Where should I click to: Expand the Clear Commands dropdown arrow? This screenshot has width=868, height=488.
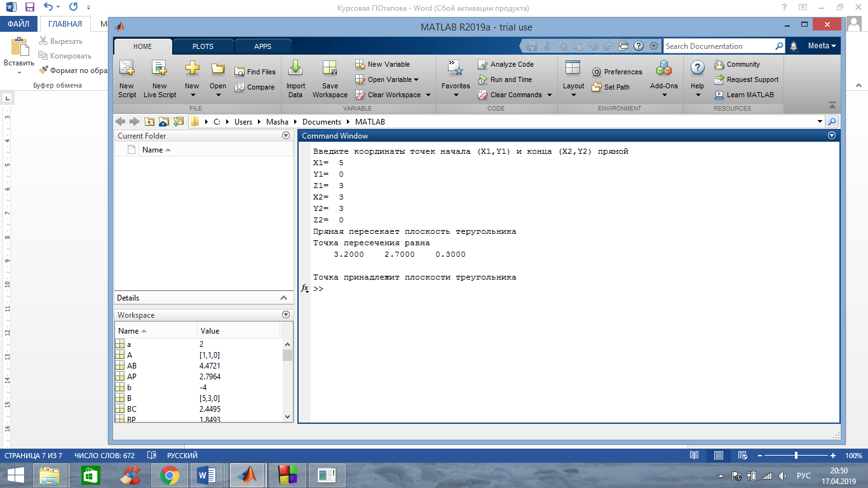point(550,95)
